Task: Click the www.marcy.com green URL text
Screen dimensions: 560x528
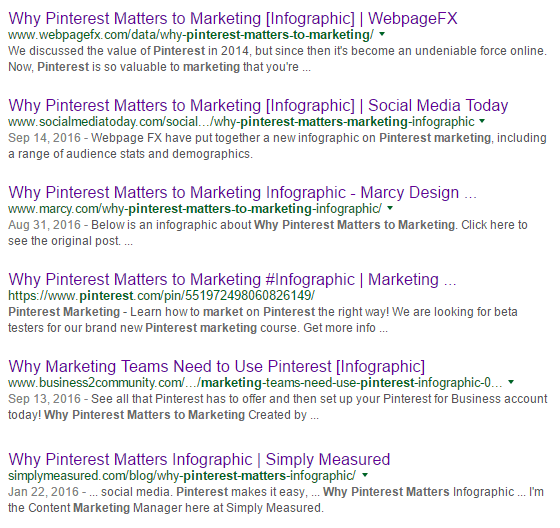Action: pyautogui.click(x=195, y=209)
